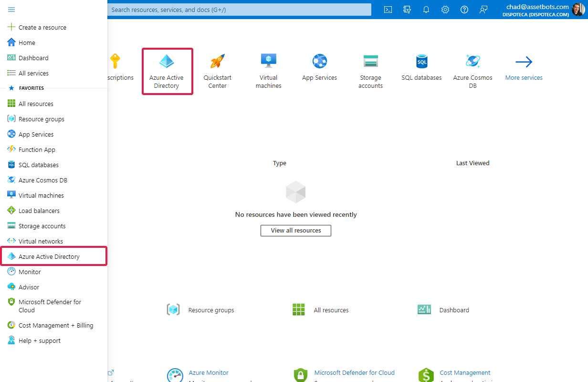Open Storage accounts service tile
The width and height of the screenshot is (588, 382).
(370, 71)
